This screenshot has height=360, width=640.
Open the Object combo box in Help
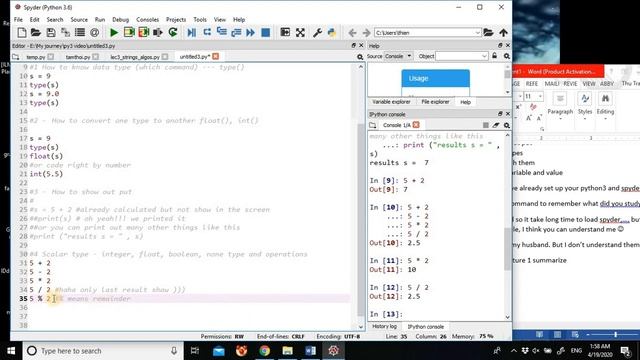point(462,56)
